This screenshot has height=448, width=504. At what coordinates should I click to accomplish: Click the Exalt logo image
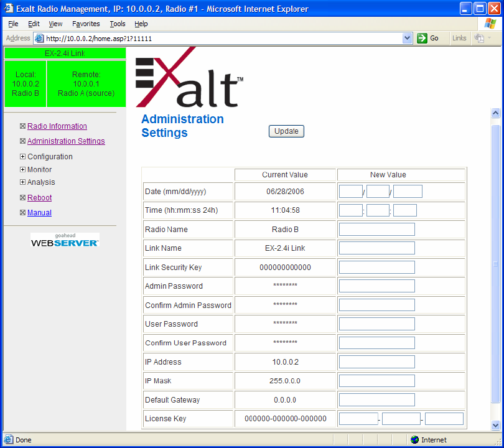(x=189, y=77)
